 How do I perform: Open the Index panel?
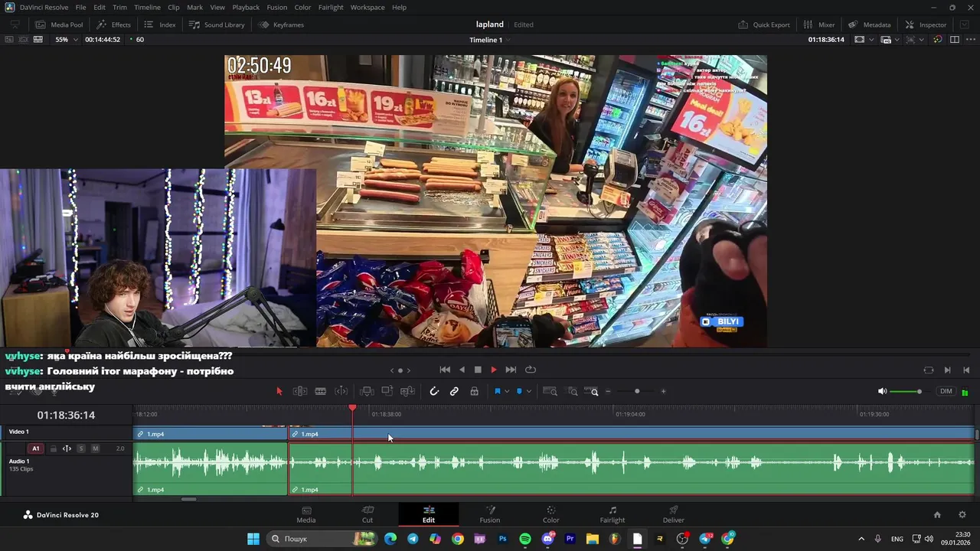coord(160,24)
